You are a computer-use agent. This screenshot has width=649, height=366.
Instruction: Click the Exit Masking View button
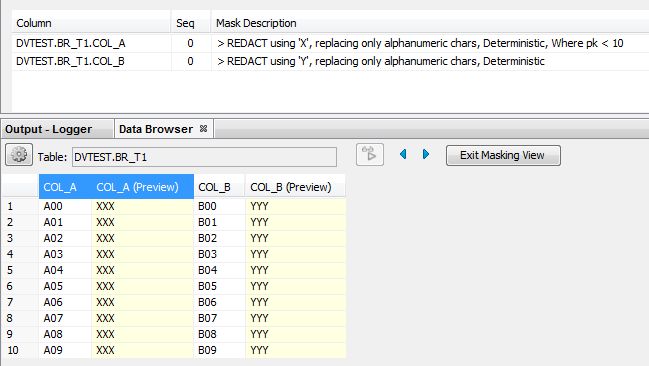coord(503,155)
